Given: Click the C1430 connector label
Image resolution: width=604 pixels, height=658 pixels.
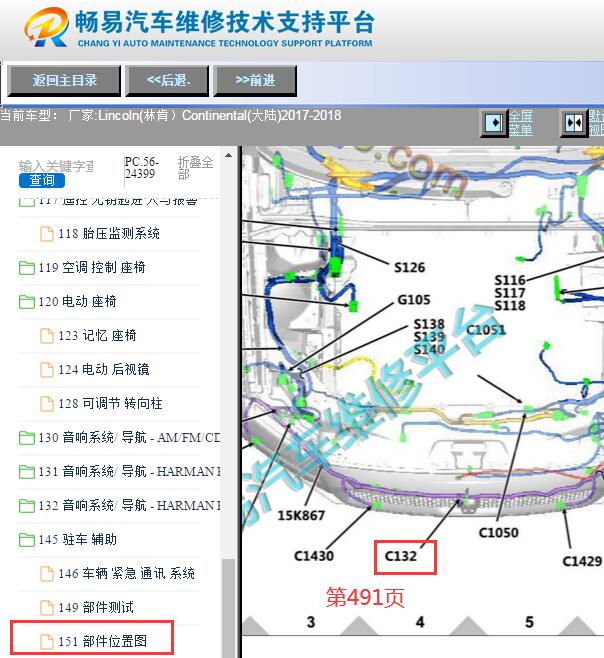Looking at the screenshot, I should (314, 556).
